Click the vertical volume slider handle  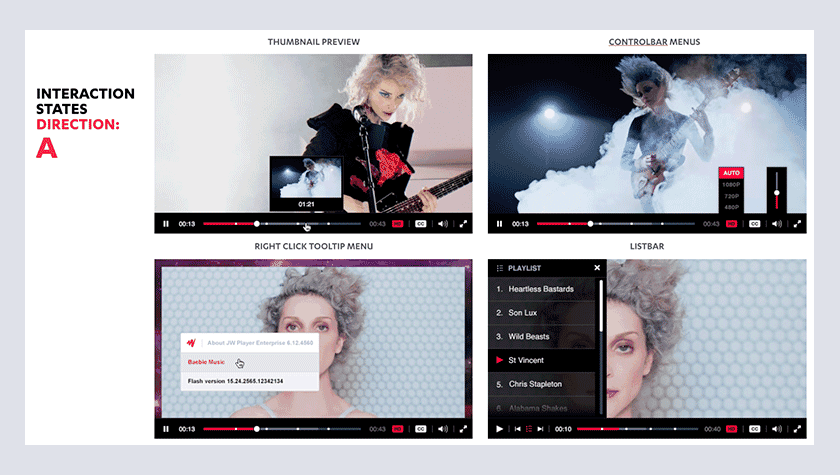[776, 190]
